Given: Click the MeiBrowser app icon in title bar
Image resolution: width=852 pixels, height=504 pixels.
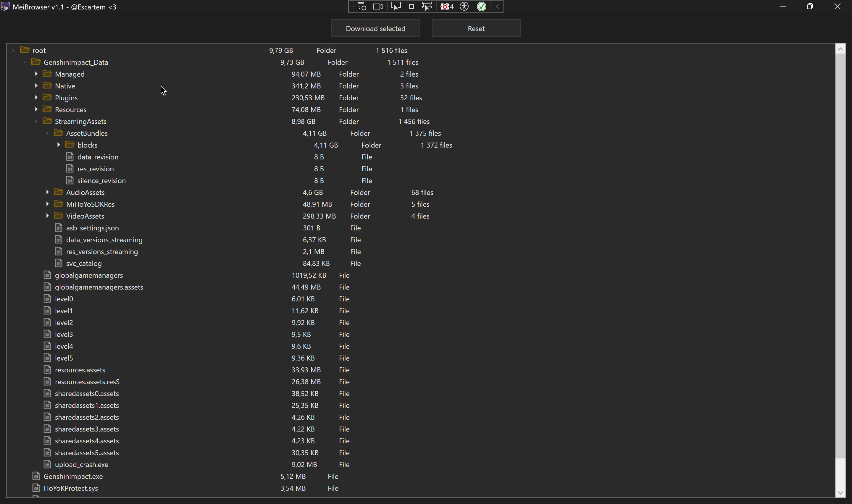Looking at the screenshot, I should 5,7.
